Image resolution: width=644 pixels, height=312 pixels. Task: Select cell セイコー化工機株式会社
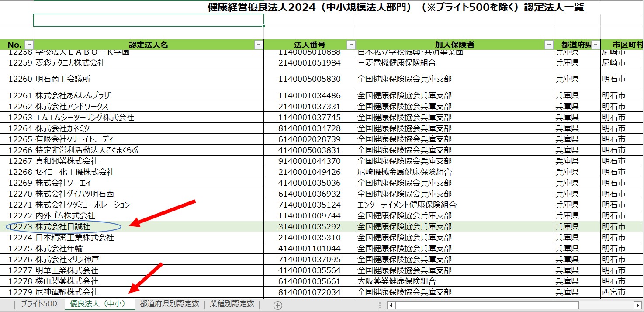[149, 172]
